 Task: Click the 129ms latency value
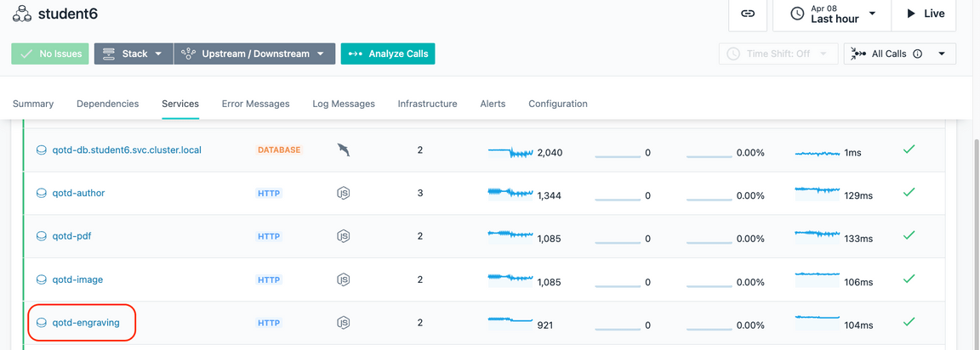click(x=858, y=196)
